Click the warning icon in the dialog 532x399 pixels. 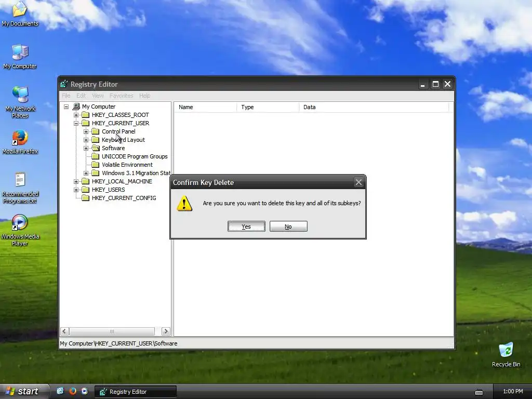184,203
